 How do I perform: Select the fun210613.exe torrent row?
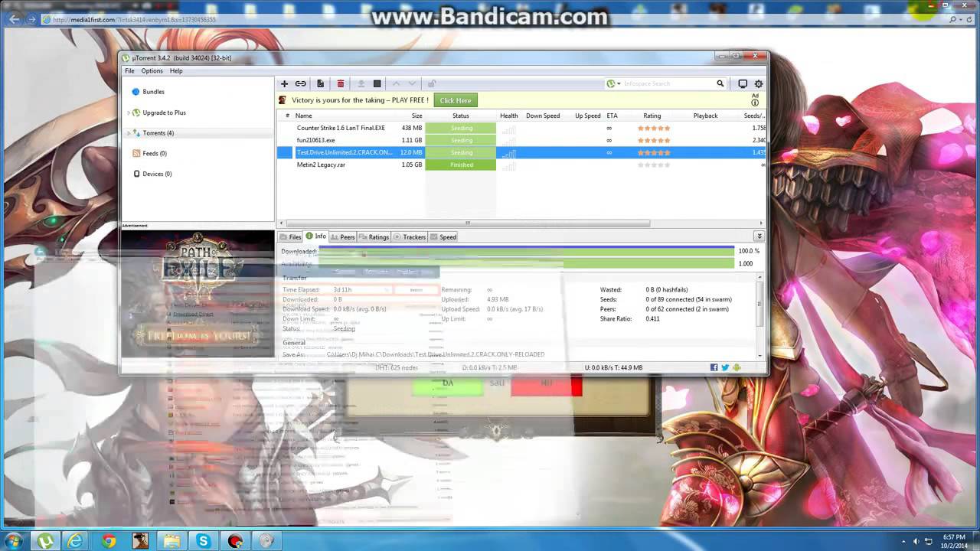click(x=521, y=140)
